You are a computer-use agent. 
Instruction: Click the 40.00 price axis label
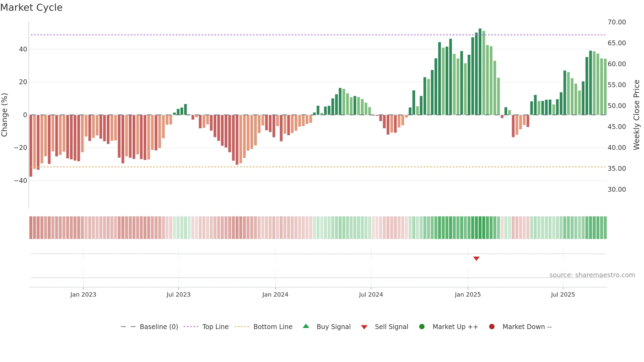tap(617, 148)
